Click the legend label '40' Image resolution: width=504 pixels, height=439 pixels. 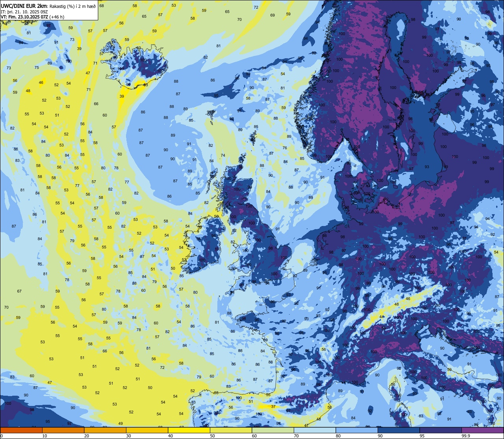tap(170, 436)
